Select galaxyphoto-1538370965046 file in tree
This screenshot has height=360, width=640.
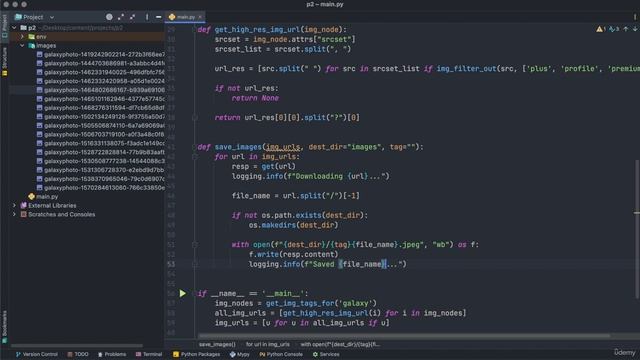point(104,179)
